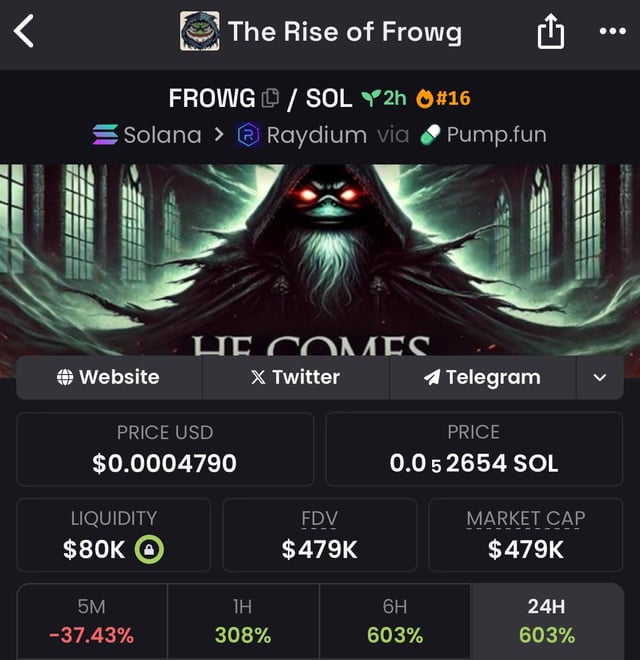640x660 pixels.
Task: Tap the share icon
Action: pos(551,33)
